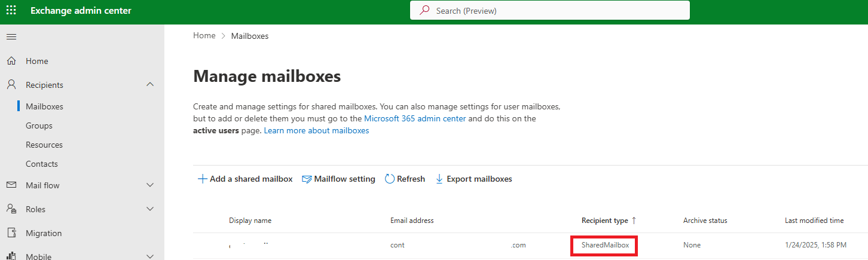
Task: Sort by Email address column header
Action: (412, 221)
